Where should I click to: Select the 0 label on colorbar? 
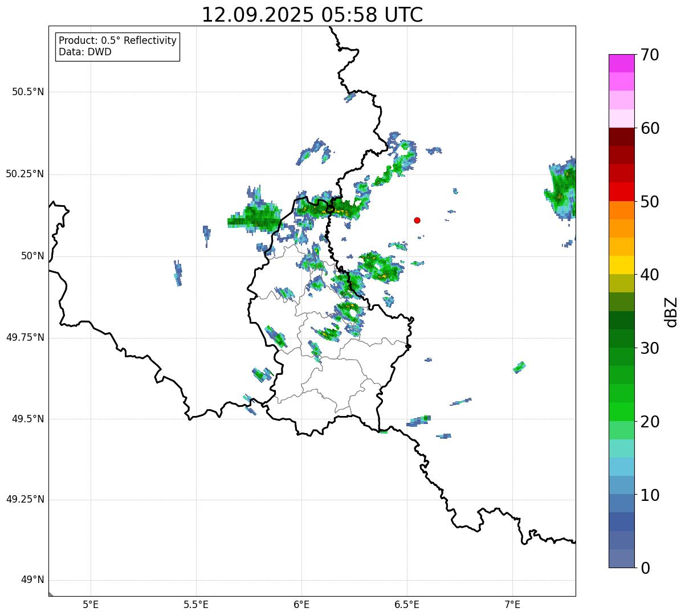[645, 568]
